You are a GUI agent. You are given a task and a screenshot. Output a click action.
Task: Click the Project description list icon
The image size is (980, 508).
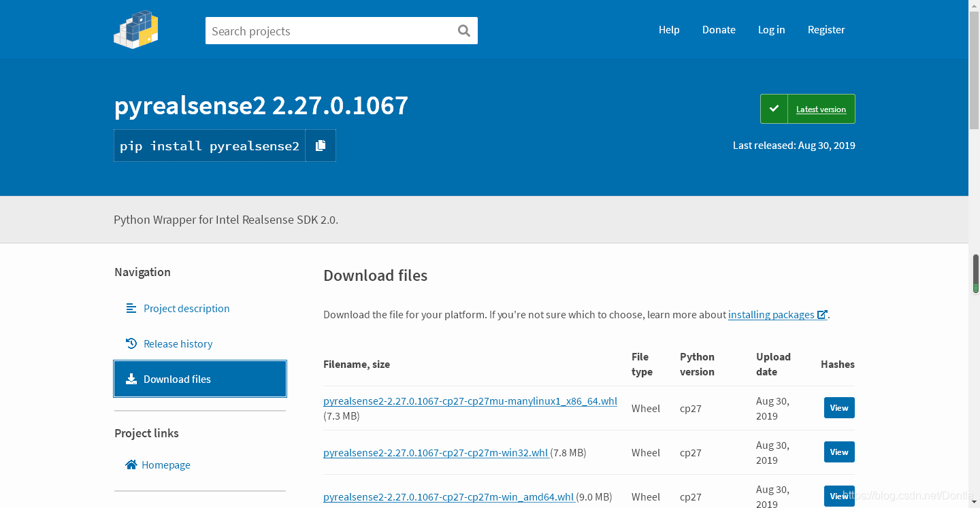[131, 308]
